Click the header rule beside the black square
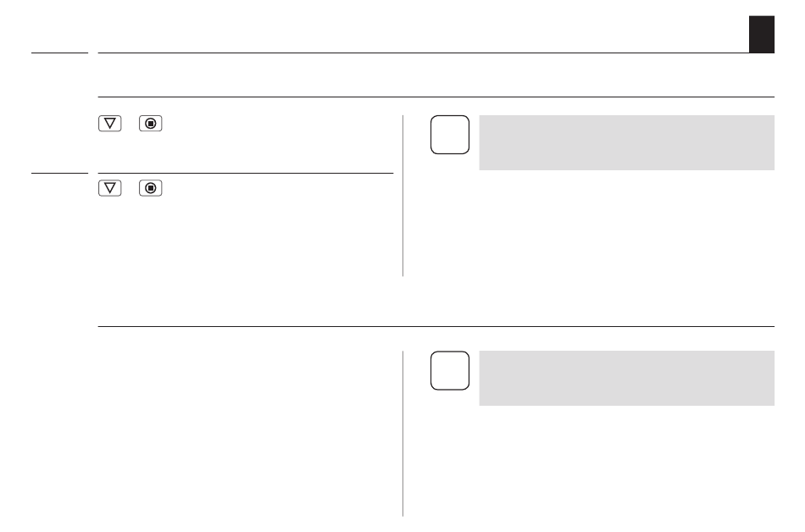The height and width of the screenshot is (532, 805). tap(424, 53)
